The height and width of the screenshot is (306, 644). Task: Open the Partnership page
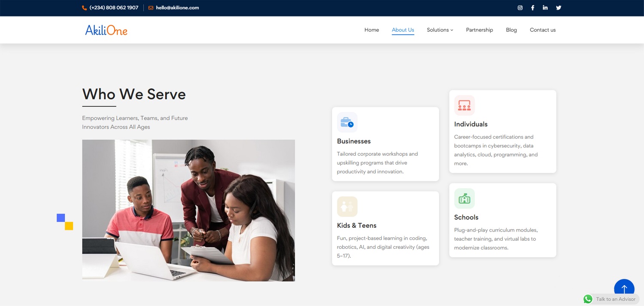(479, 30)
